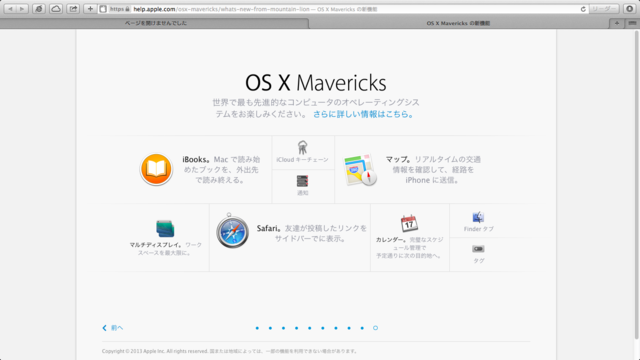Select the eighth page indicator dot
The image size is (640, 360).
point(349,328)
